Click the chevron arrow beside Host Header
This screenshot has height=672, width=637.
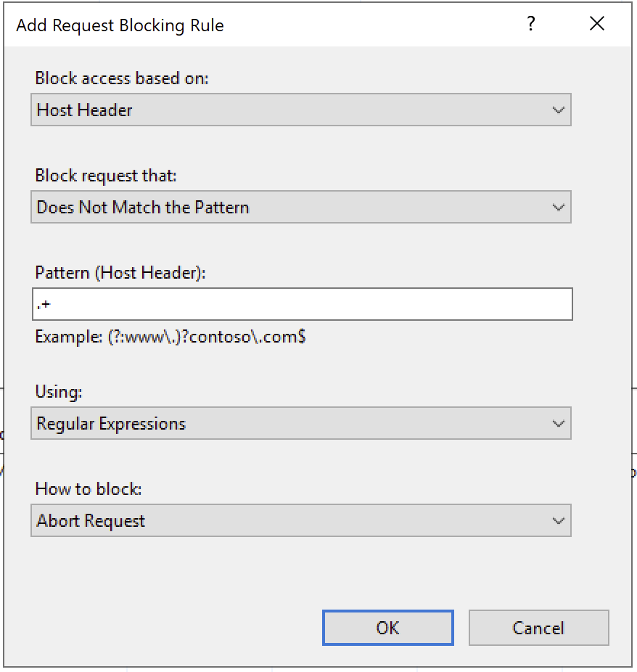(x=558, y=110)
